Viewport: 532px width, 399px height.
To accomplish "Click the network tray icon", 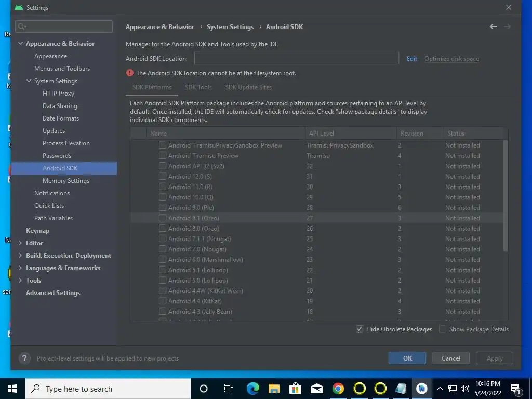I will (453, 389).
